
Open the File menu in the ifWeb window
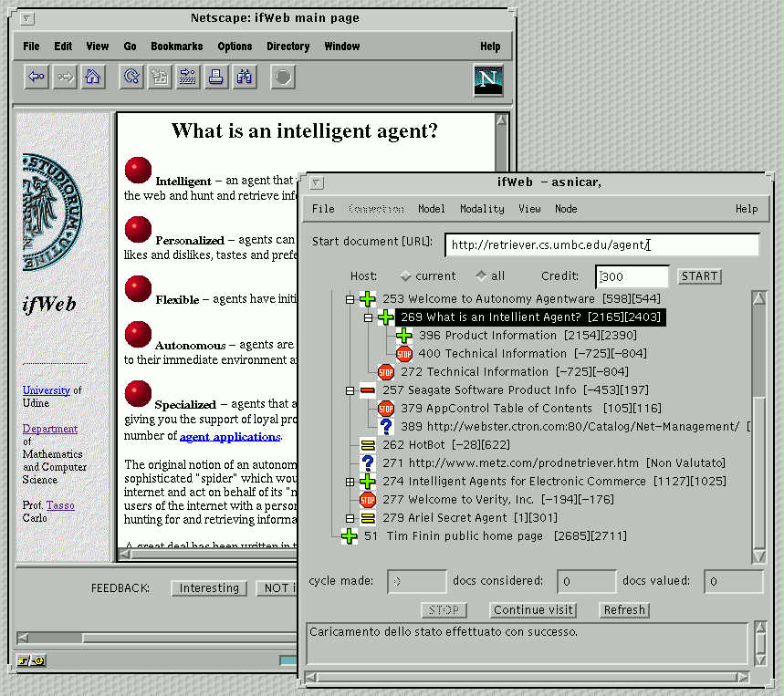click(323, 209)
